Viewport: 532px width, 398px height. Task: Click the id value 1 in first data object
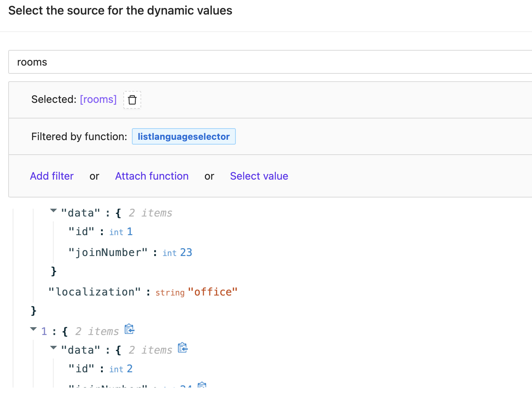click(x=130, y=231)
